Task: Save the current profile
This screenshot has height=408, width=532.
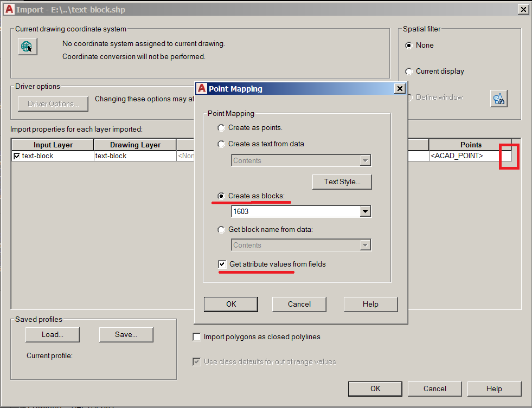Action: [x=126, y=334]
